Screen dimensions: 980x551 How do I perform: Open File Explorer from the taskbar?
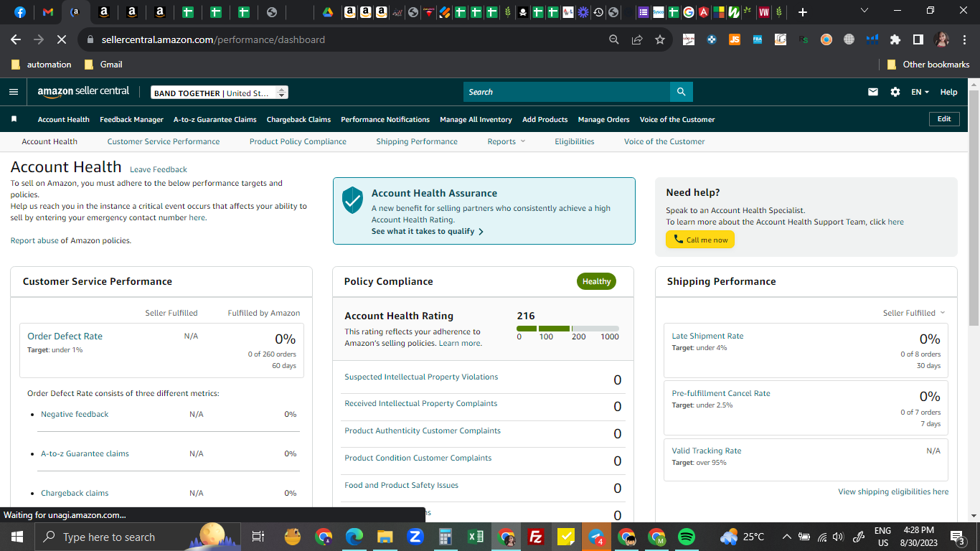(x=385, y=537)
